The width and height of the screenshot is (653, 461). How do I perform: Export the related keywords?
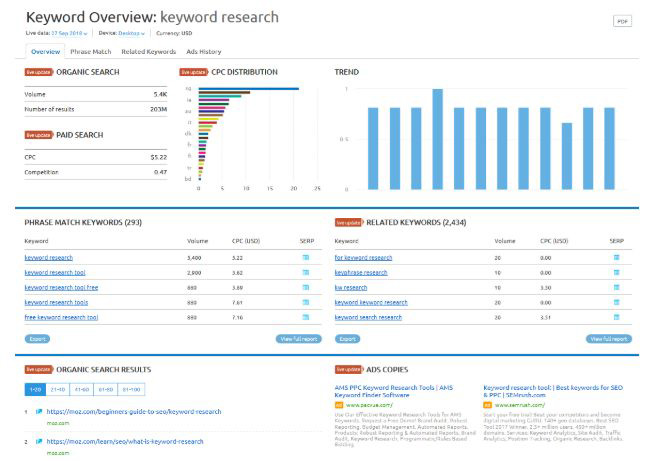pos(347,339)
